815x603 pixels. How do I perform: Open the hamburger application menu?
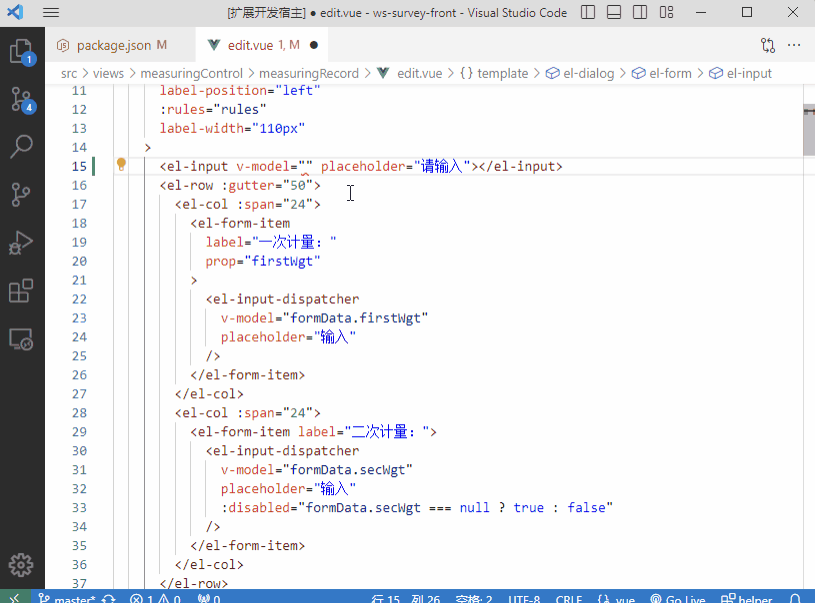point(51,13)
